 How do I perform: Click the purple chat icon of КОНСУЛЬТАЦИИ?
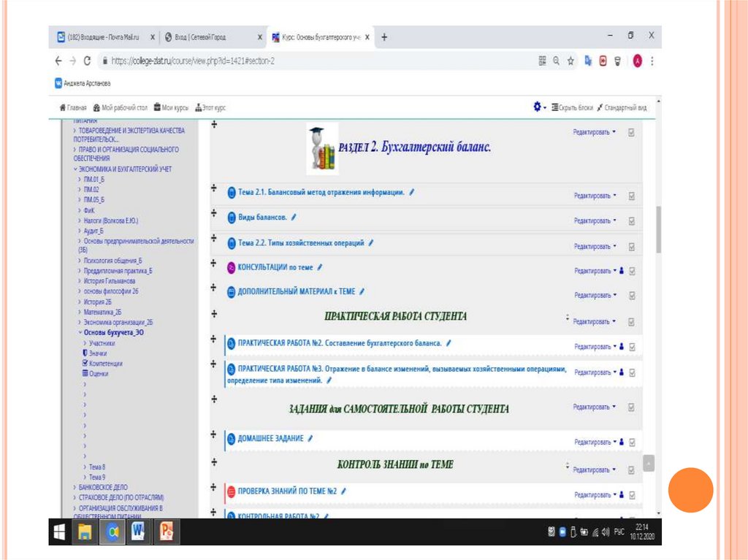click(x=232, y=268)
